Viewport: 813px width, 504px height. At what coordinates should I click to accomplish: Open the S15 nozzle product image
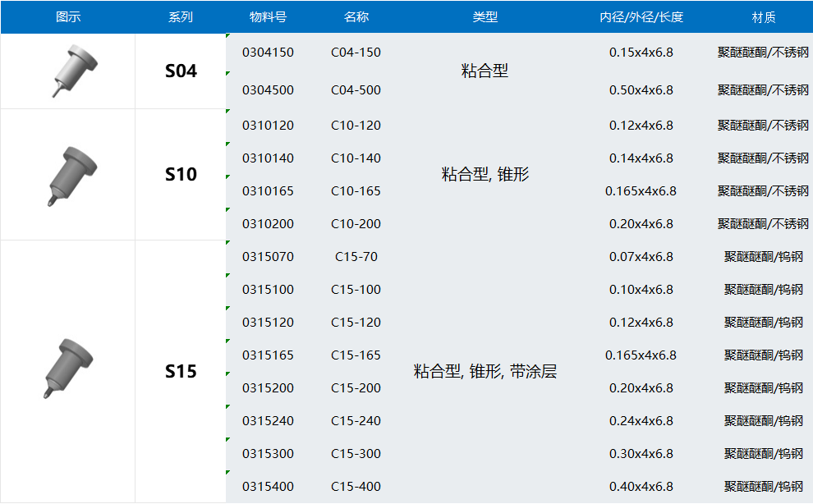[69, 369]
